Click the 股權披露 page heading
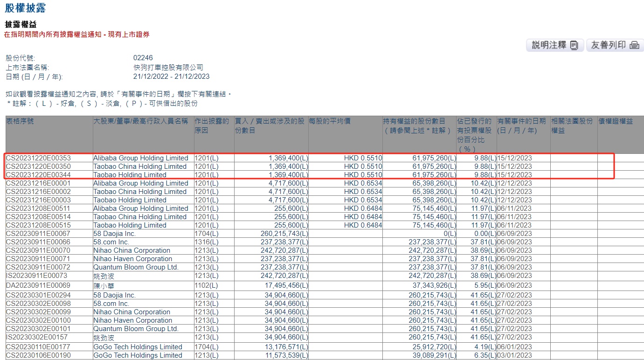Image resolution: width=644 pixels, height=360 pixels. (25, 8)
